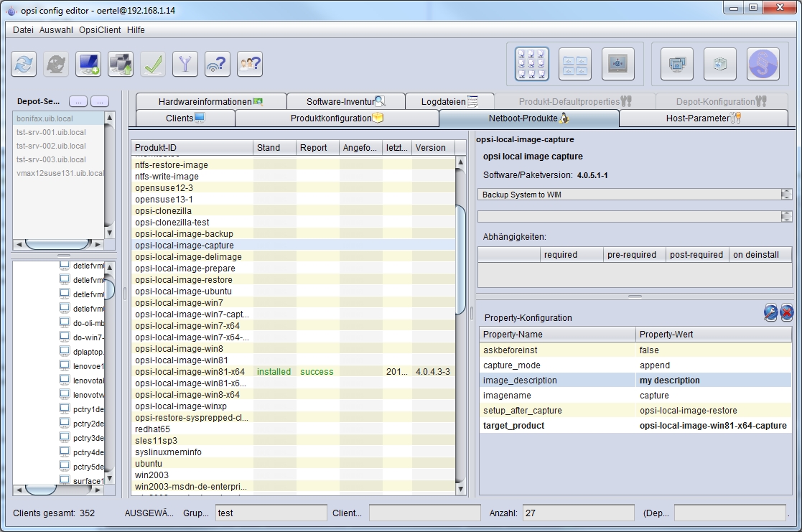Click the package box product actions icon

(720, 64)
